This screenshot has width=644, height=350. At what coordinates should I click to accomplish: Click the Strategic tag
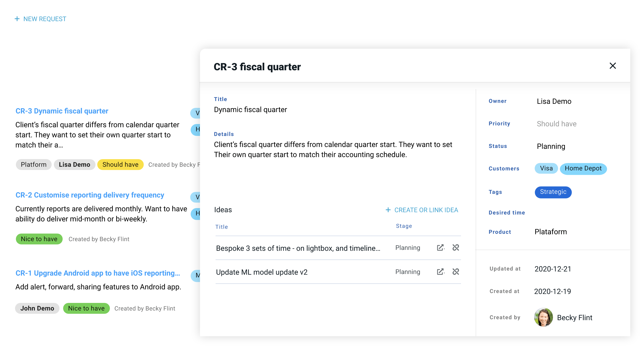[553, 192]
